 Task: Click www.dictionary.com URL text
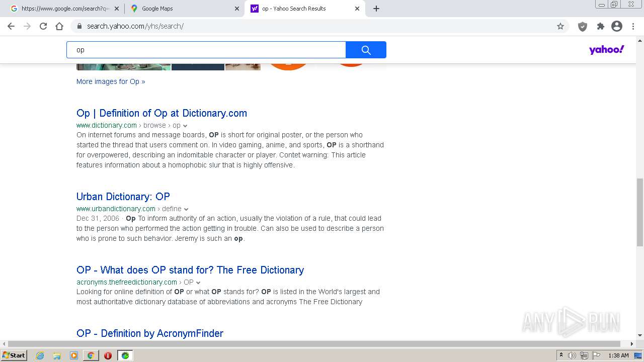[x=107, y=125]
